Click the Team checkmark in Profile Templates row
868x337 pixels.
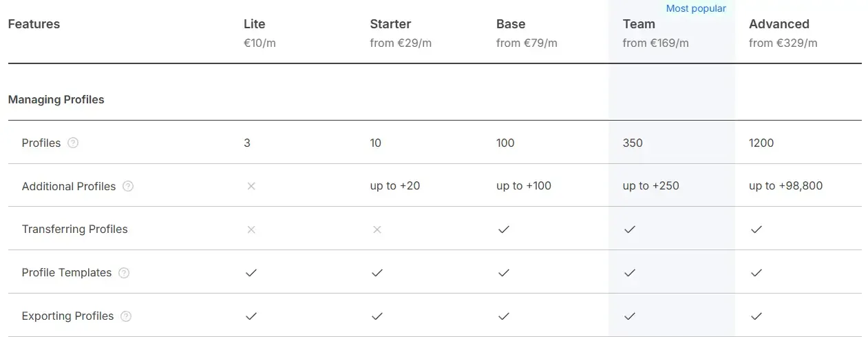630,273
